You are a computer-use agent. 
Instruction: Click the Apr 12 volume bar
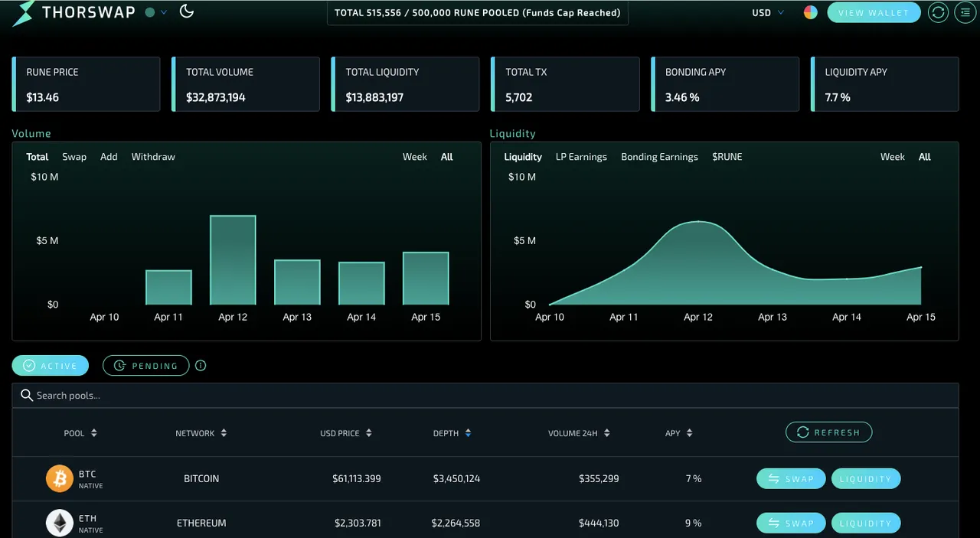pos(233,260)
